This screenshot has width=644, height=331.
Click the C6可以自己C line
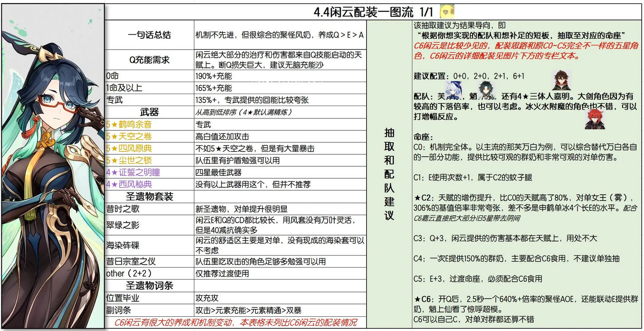[474, 319]
